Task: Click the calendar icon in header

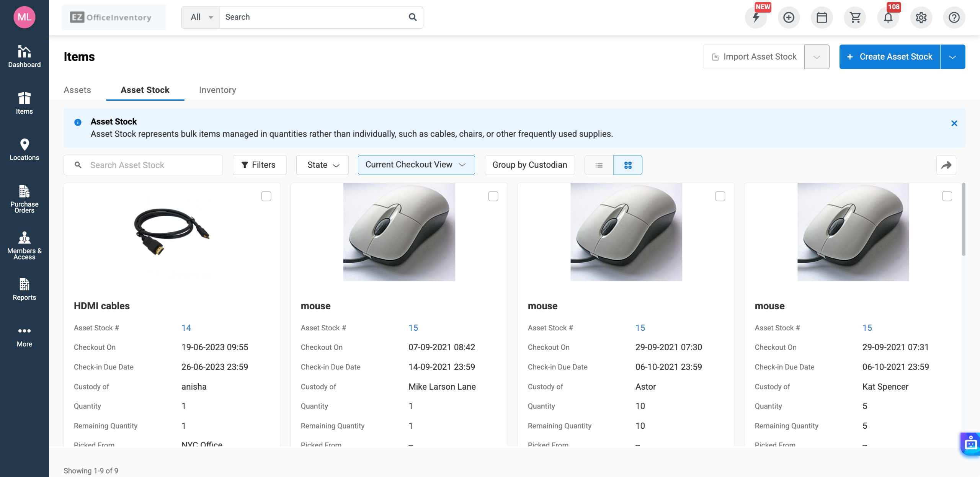Action: point(822,18)
